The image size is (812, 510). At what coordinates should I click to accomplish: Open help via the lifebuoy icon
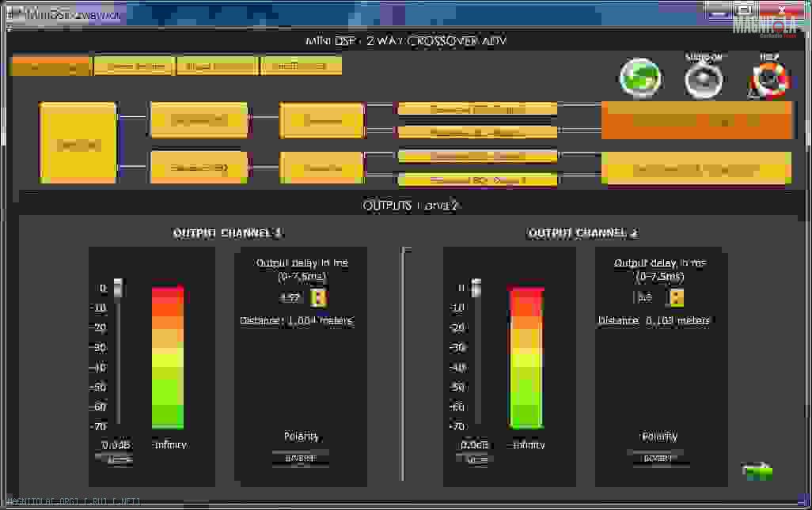click(769, 80)
